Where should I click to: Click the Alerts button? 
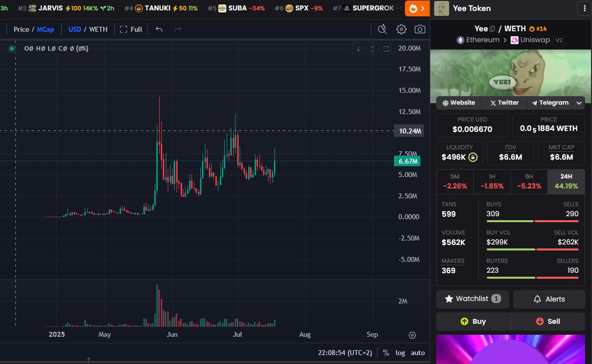[x=549, y=299]
